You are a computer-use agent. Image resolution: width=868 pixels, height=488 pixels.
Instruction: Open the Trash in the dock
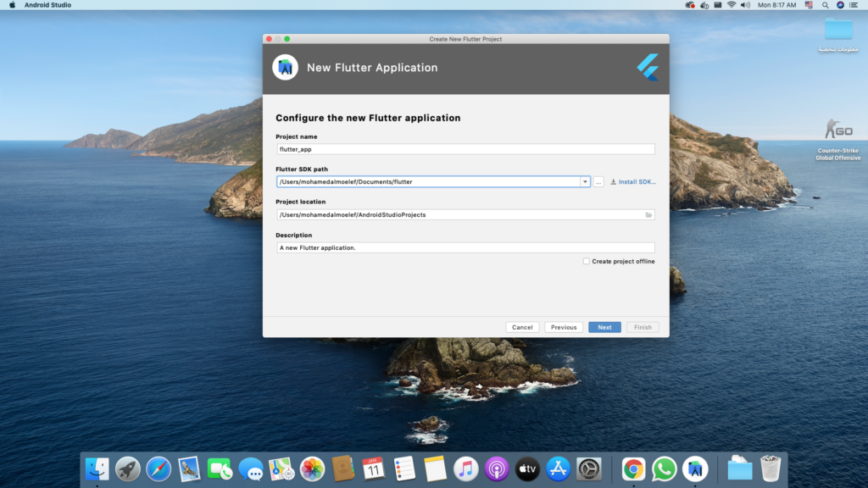(770, 469)
